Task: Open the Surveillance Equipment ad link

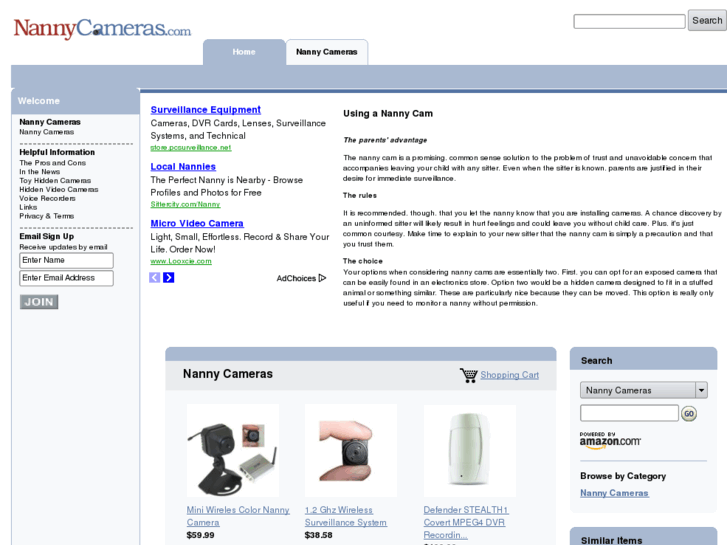Action: pyautogui.click(x=205, y=110)
